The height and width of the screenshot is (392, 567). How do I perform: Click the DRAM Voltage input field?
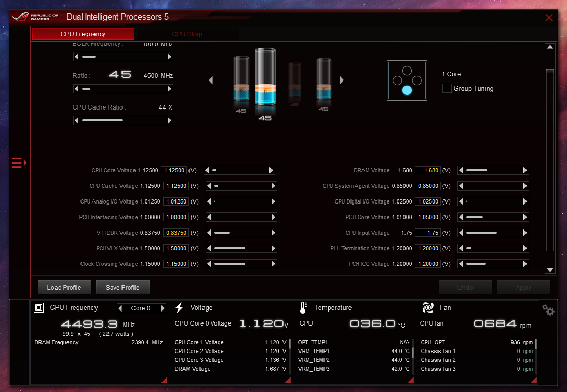click(x=428, y=170)
